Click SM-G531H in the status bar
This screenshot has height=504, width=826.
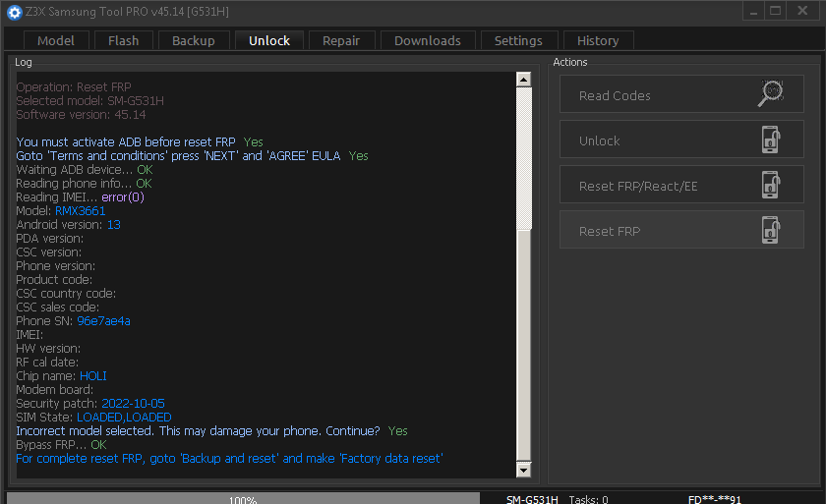532,499
